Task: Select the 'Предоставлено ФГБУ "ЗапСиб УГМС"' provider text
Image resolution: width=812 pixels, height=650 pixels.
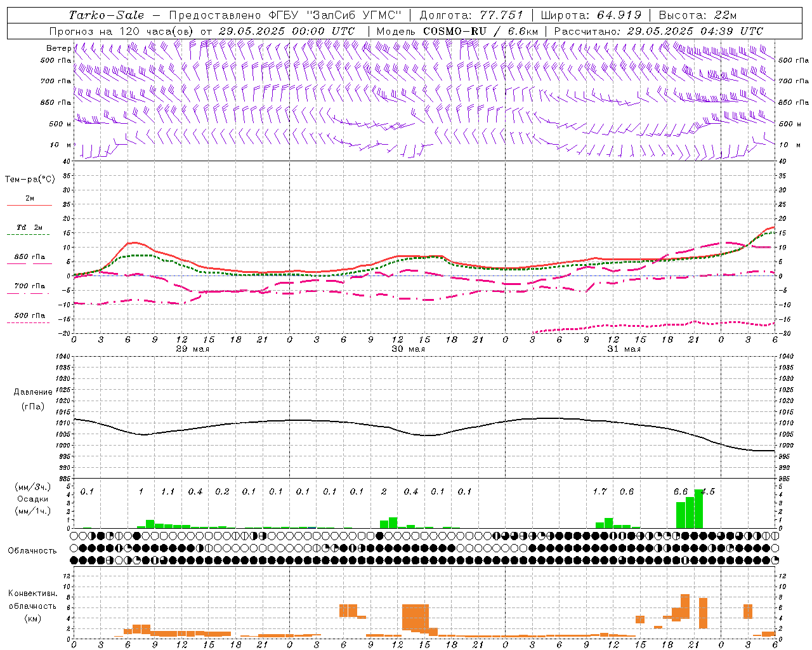Action: tap(285, 15)
